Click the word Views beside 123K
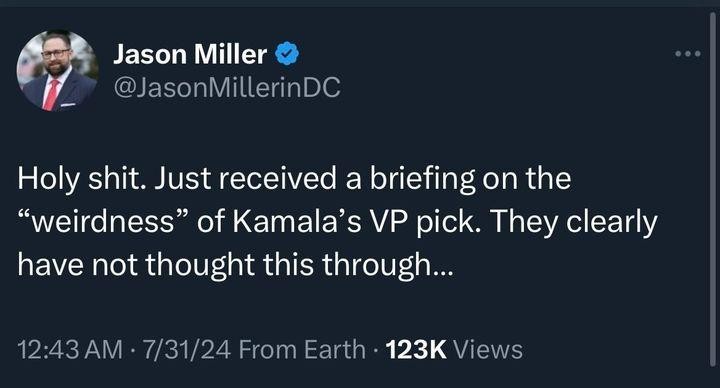The height and width of the screenshot is (388, 720). pos(488,349)
